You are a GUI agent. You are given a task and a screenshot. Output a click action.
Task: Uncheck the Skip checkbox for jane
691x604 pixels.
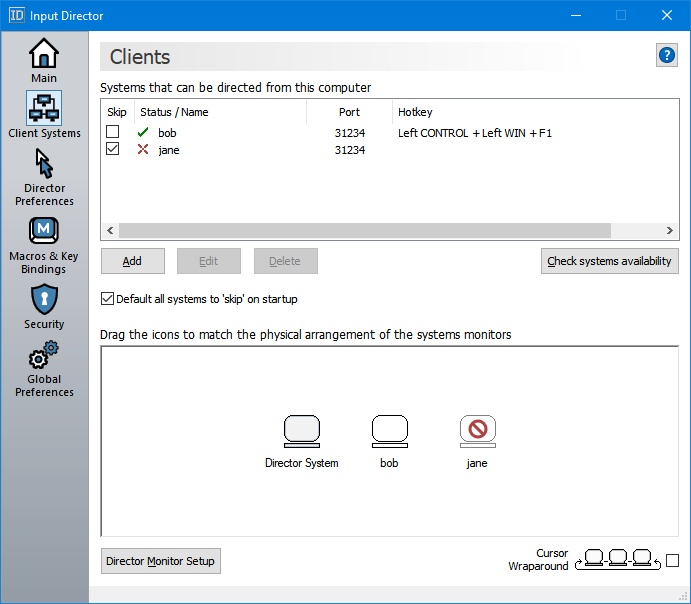[112, 149]
